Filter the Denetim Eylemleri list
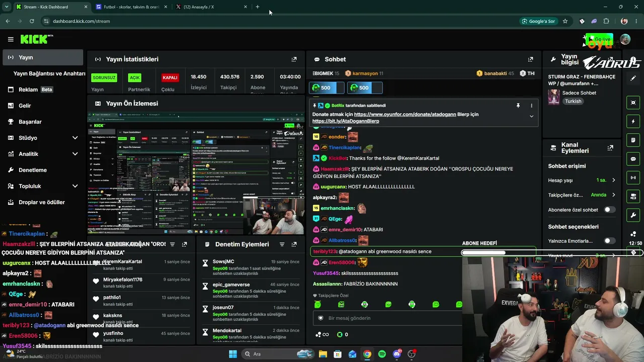Image resolution: width=644 pixels, height=362 pixels. pos(282,244)
